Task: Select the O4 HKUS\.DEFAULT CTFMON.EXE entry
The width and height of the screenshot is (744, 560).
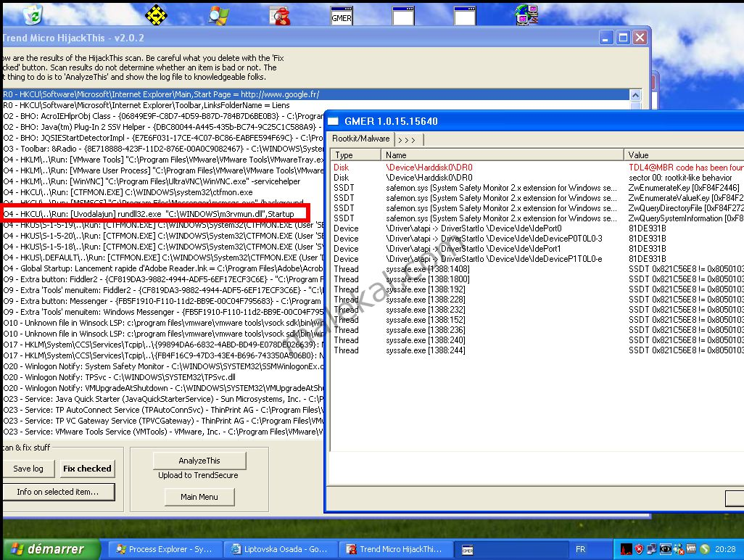Action: pos(163,258)
